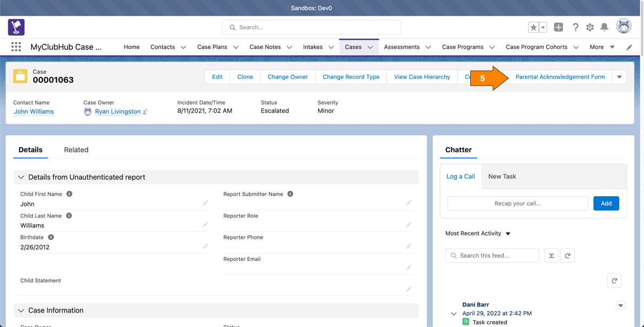Switch to the Related tab

coord(76,150)
